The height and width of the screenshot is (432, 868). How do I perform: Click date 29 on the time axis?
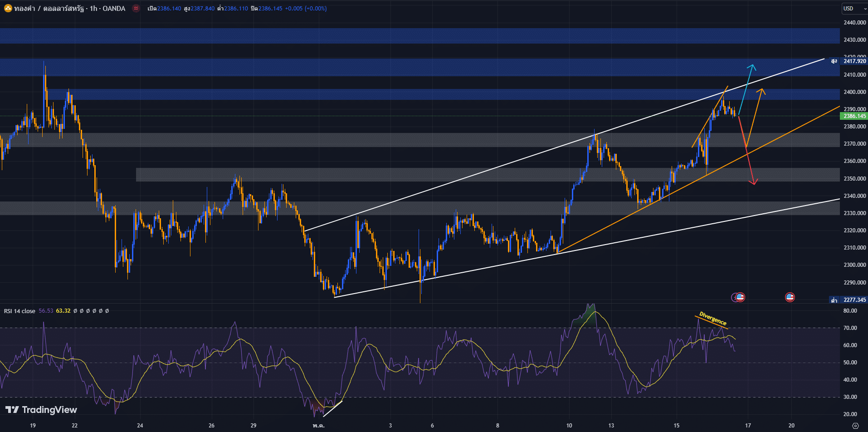(x=253, y=426)
